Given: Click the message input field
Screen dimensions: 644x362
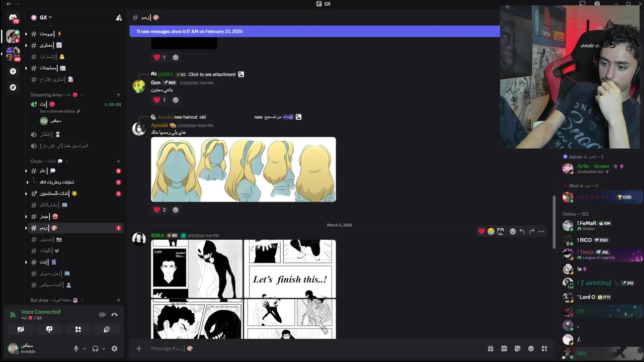Looking at the screenshot, I should [x=312, y=348].
